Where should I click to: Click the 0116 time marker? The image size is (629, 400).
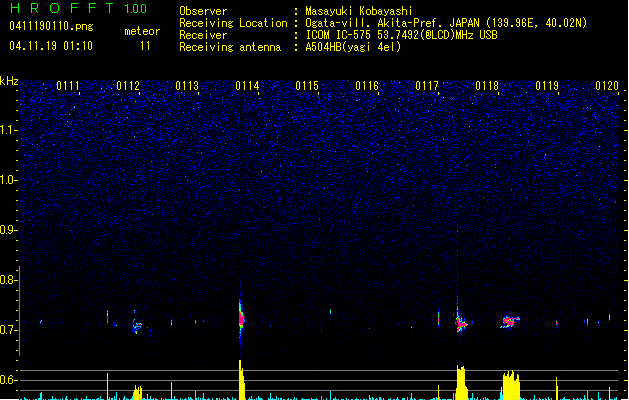coord(367,86)
